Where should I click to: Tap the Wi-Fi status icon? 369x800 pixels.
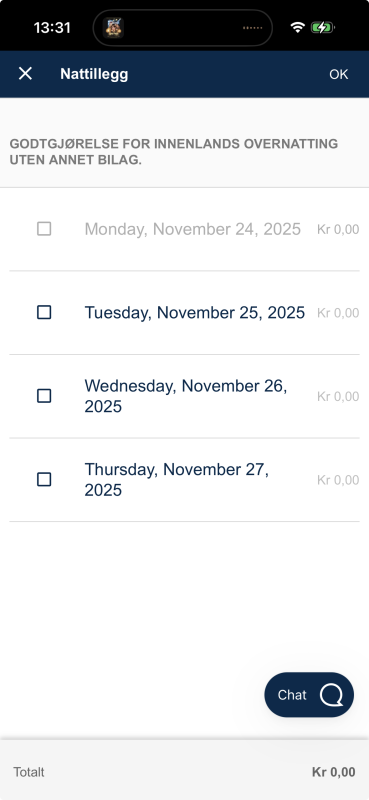(297, 28)
